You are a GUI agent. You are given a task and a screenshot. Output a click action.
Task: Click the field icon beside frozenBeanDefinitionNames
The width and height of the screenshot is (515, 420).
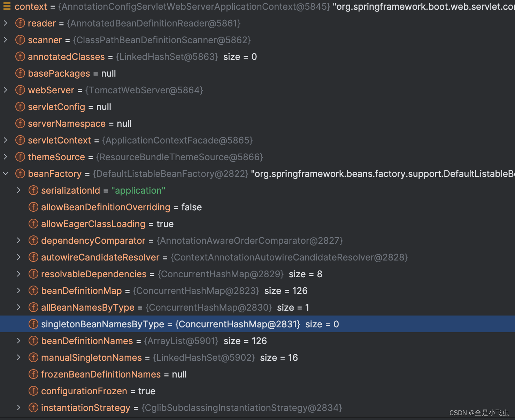pos(33,374)
